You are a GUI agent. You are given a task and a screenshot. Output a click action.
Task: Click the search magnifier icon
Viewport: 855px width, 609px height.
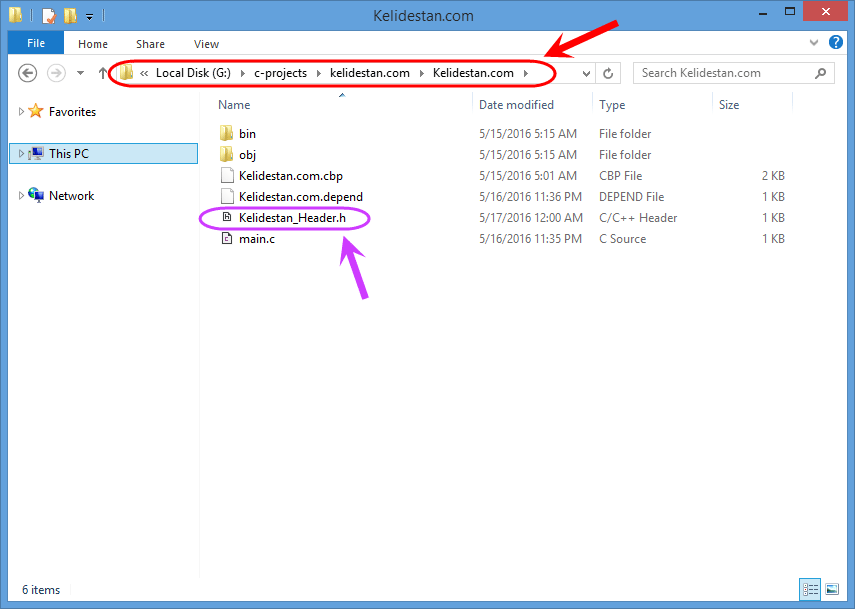pos(820,73)
